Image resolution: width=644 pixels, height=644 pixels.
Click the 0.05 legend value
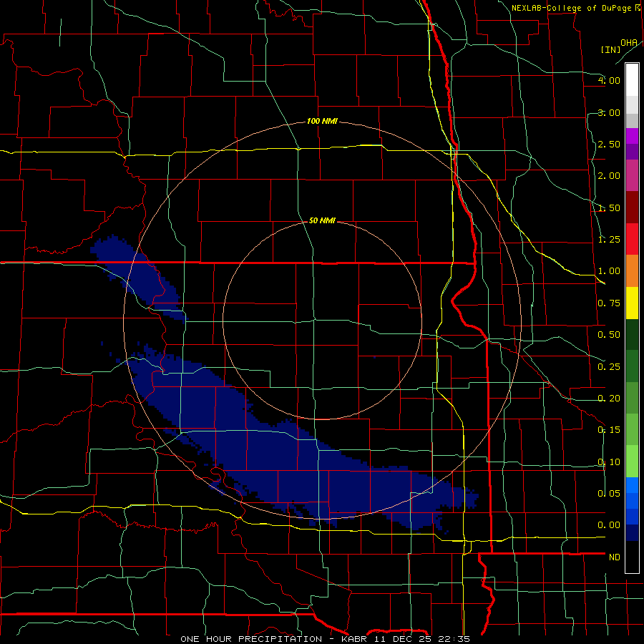(609, 493)
